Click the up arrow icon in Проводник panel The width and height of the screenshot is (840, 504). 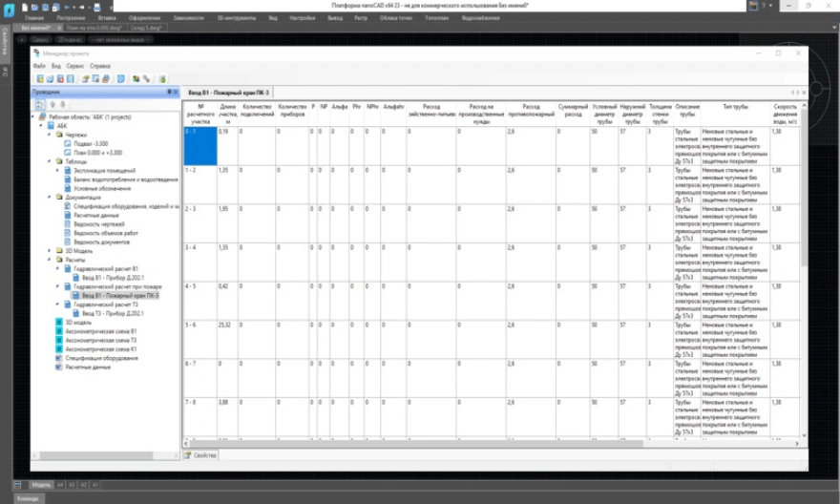[x=52, y=105]
